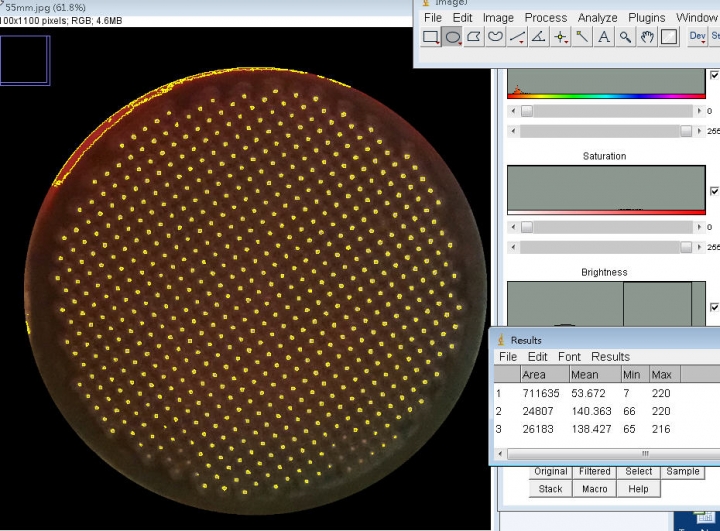Open the Analyze menu
Viewport: 720px width, 531px height.
pos(597,17)
